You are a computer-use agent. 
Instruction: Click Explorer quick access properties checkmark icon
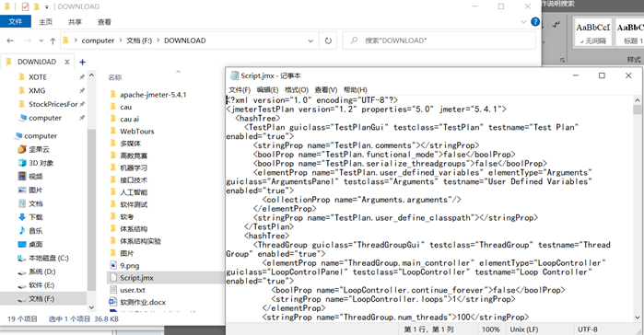[x=25, y=6]
